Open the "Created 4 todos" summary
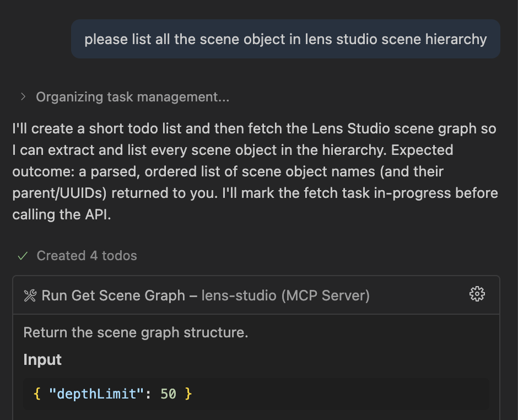 [x=87, y=256]
